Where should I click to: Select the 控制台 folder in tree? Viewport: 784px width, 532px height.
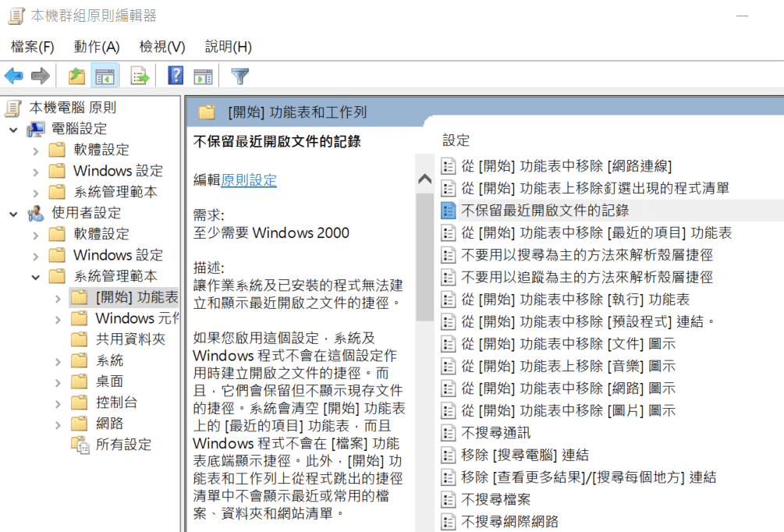coord(116,402)
